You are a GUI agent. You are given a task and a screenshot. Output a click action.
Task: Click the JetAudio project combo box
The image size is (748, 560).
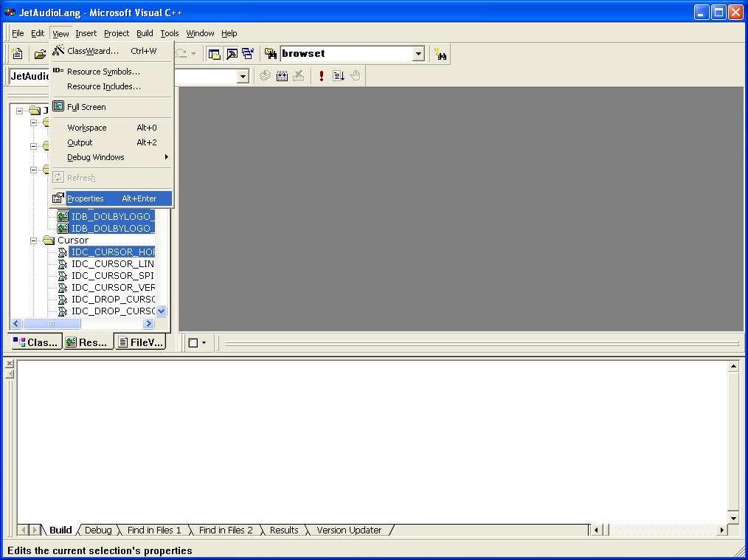click(30, 76)
